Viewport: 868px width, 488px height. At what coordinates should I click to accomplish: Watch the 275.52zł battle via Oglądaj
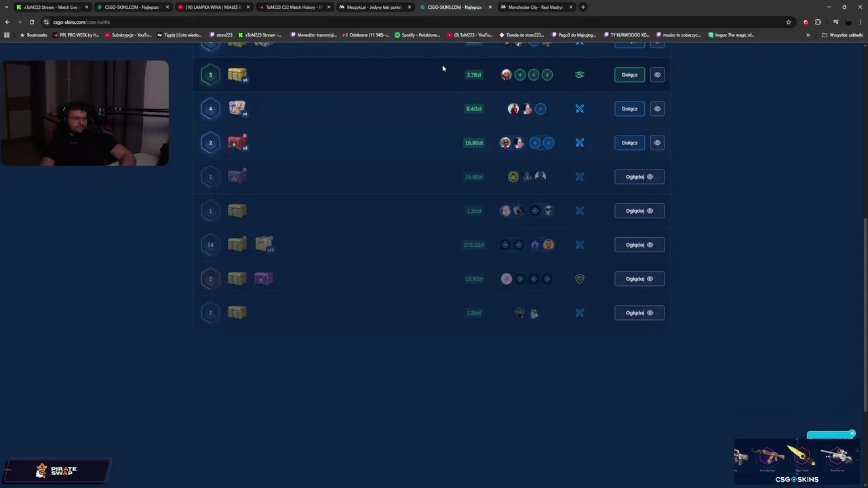[x=639, y=245]
